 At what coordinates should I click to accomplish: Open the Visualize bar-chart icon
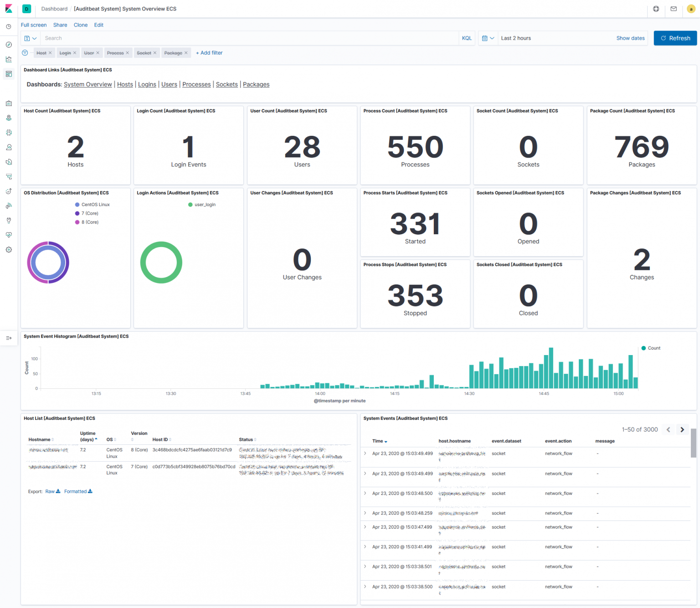(x=8, y=59)
